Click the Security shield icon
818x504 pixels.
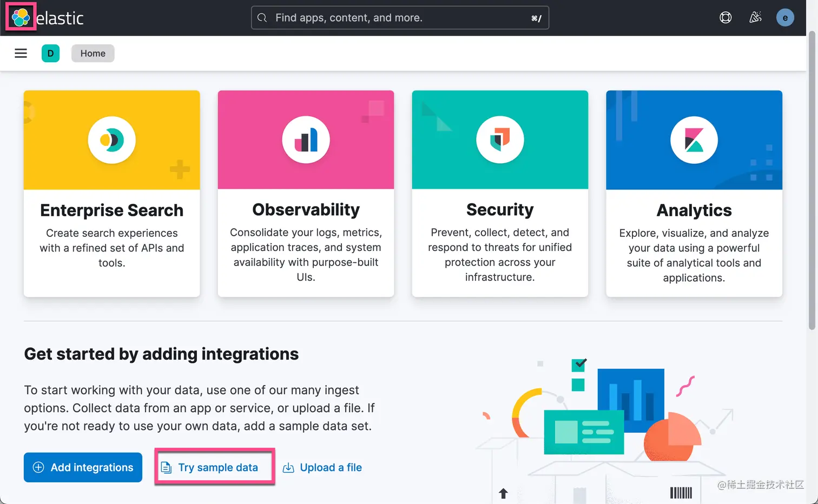tap(500, 140)
